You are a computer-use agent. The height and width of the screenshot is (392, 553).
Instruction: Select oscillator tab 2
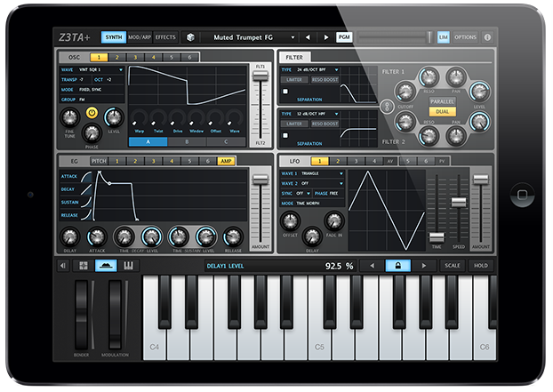pyautogui.click(x=117, y=57)
